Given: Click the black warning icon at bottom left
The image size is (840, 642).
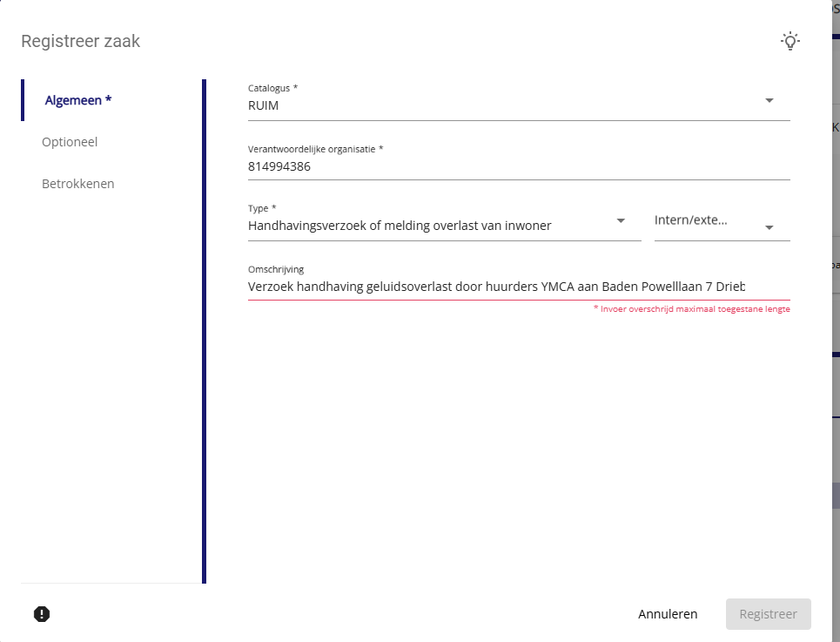Looking at the screenshot, I should [42, 614].
